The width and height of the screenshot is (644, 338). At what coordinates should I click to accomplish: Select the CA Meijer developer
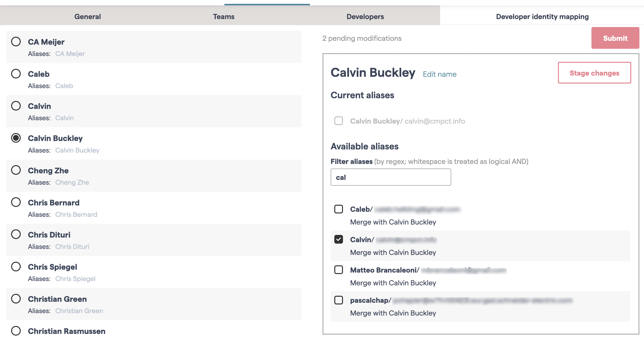pyautogui.click(x=16, y=42)
